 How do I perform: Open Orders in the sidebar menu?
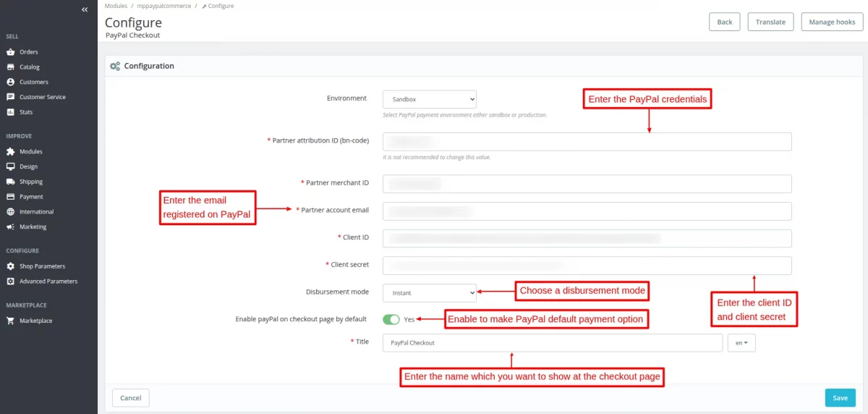pyautogui.click(x=29, y=52)
